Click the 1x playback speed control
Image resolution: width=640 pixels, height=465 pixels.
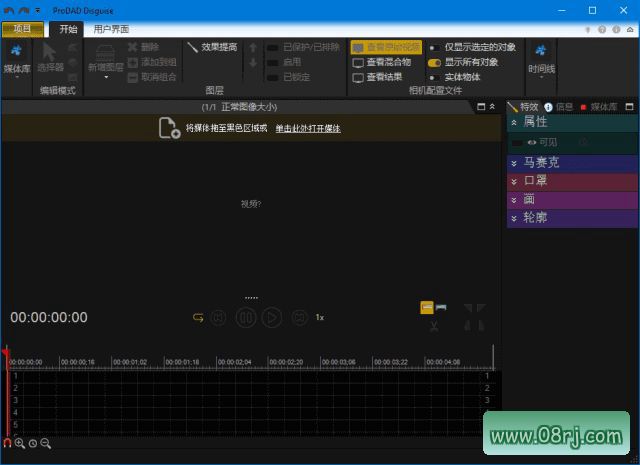[320, 318]
